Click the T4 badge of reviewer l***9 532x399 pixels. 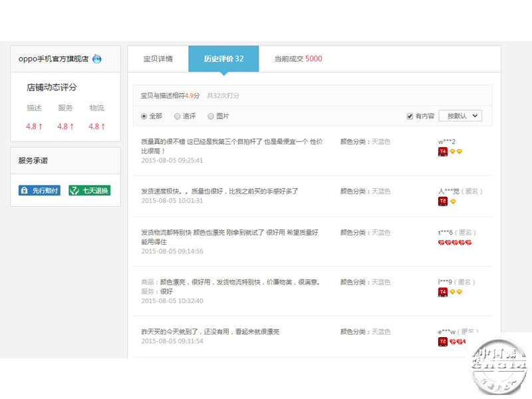(x=443, y=292)
